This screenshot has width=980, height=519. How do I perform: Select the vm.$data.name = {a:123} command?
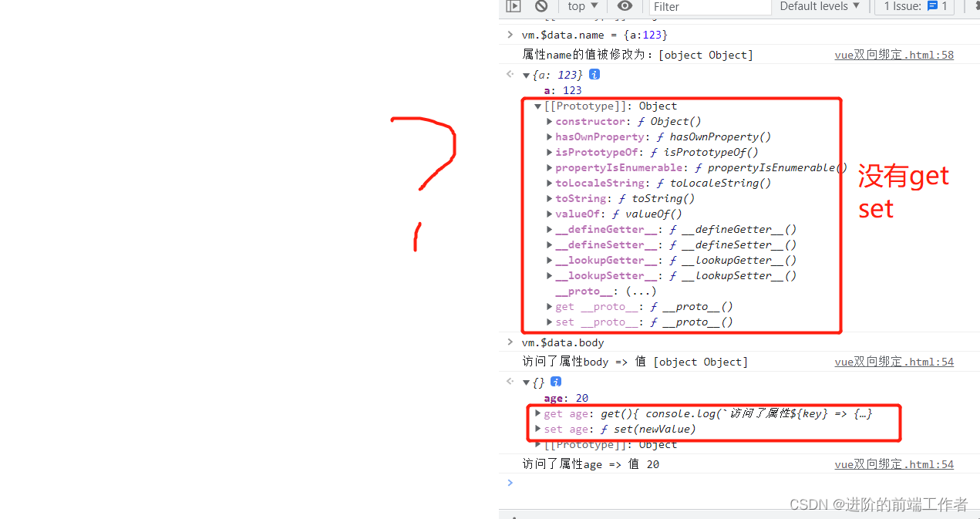pos(594,35)
